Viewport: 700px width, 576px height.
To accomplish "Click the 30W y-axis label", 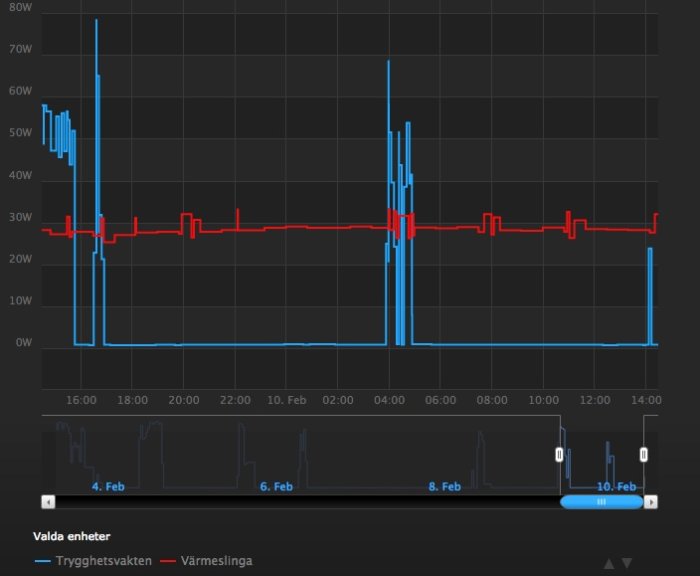I will point(21,217).
